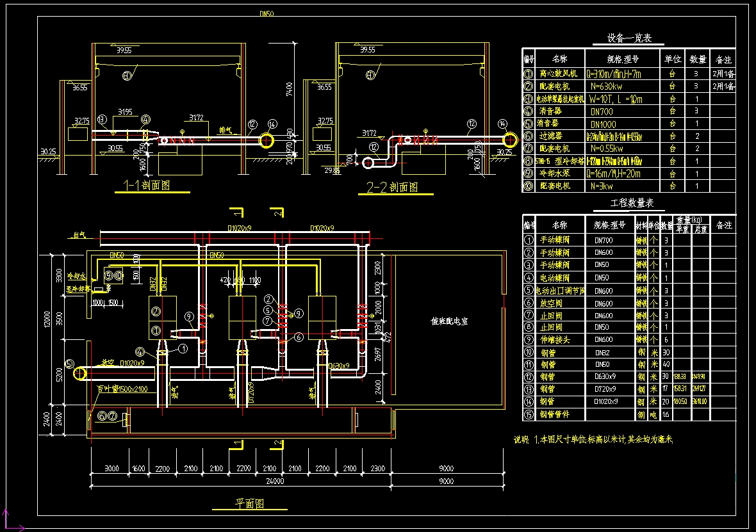This screenshot has height=532, width=756.
Task: Click the '39.55' elevation in 1-1 section
Action: point(124,50)
